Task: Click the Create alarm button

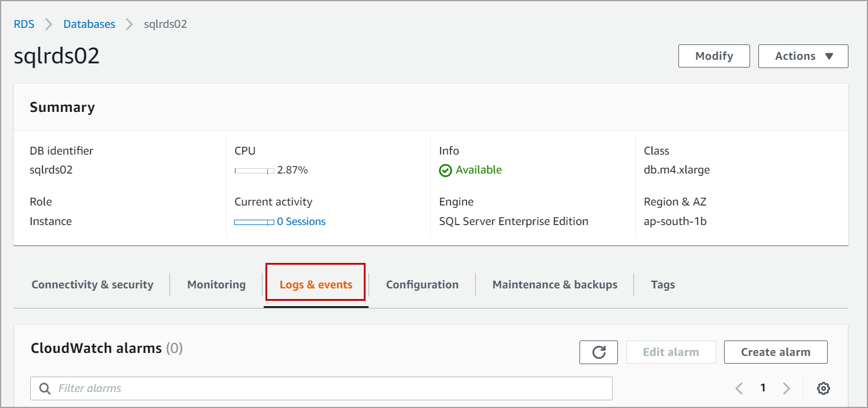Action: pyautogui.click(x=775, y=352)
